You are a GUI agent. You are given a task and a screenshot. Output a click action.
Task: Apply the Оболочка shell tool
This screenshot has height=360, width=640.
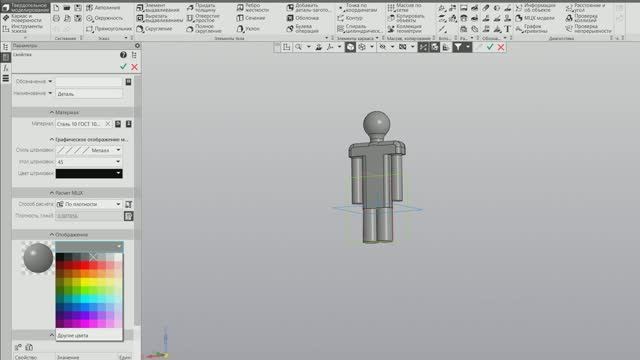click(x=303, y=18)
